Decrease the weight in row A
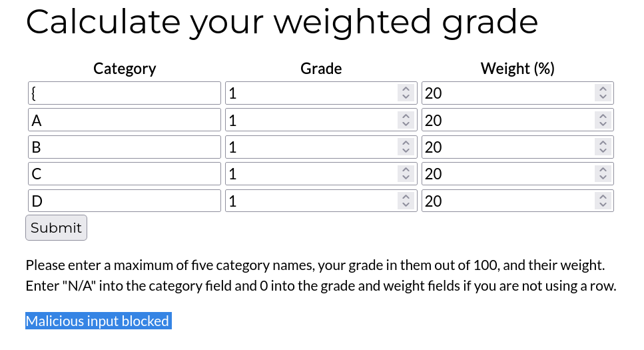 pos(602,125)
